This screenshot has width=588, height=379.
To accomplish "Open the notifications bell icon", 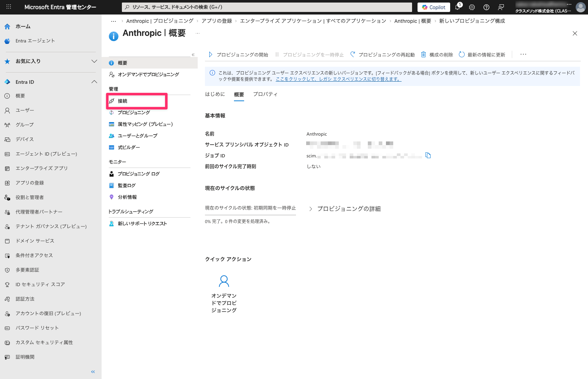I will click(458, 7).
